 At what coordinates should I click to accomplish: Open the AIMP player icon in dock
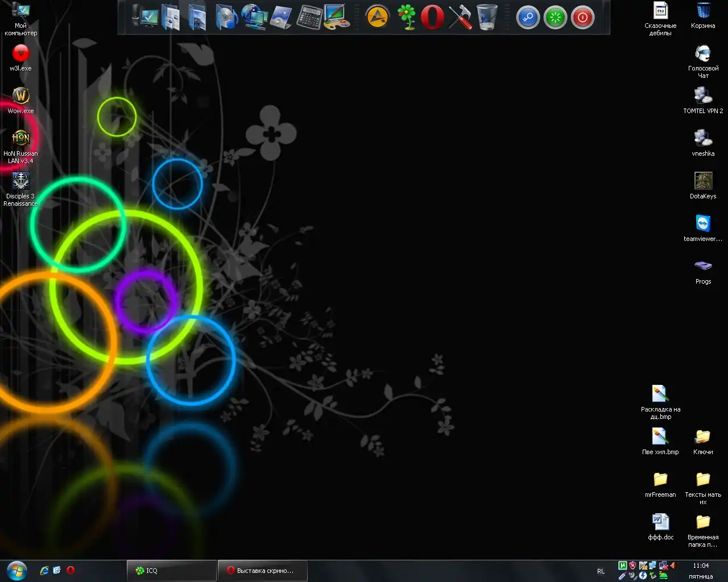(377, 18)
